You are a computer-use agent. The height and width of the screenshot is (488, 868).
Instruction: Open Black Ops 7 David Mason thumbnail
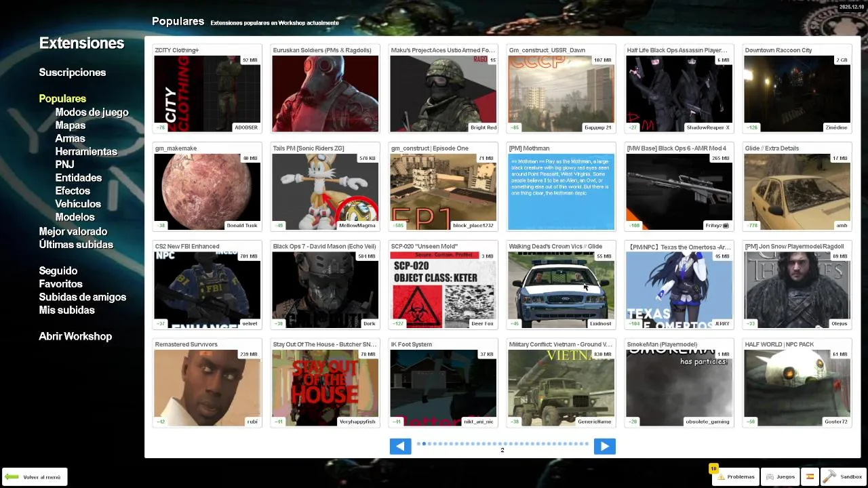325,290
